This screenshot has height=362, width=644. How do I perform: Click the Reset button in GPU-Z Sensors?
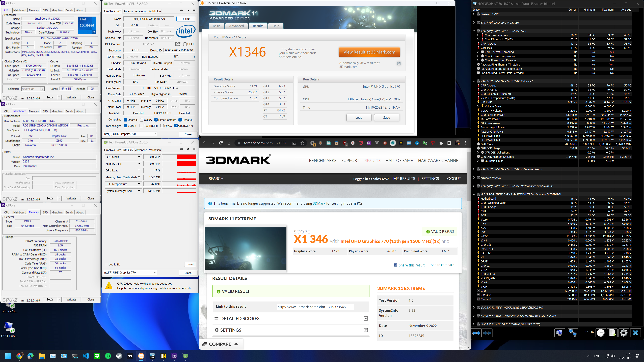[190, 264]
